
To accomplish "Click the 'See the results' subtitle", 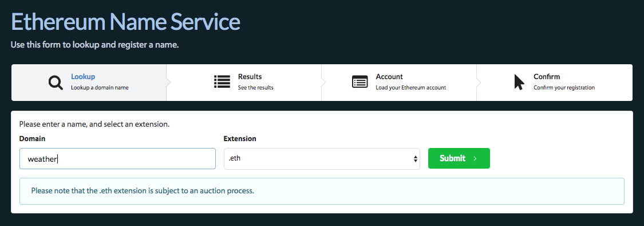I will [255, 87].
